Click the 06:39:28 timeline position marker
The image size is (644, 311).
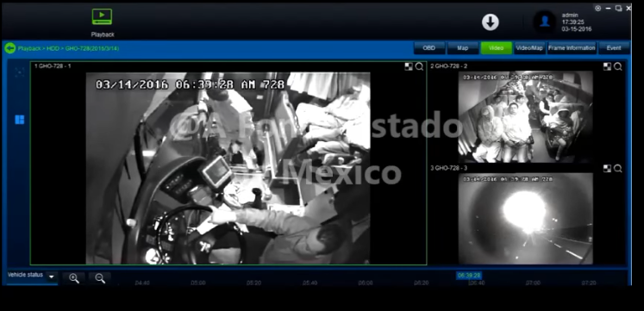pos(469,276)
